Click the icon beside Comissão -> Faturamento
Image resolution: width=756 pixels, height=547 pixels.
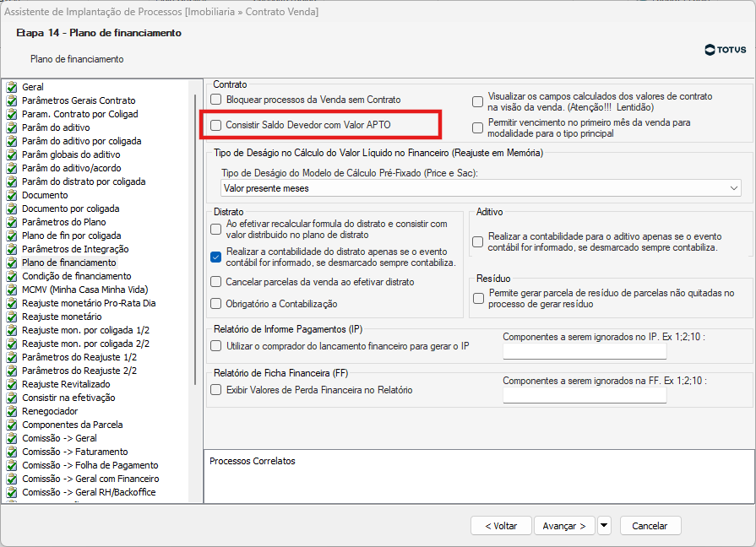click(12, 452)
